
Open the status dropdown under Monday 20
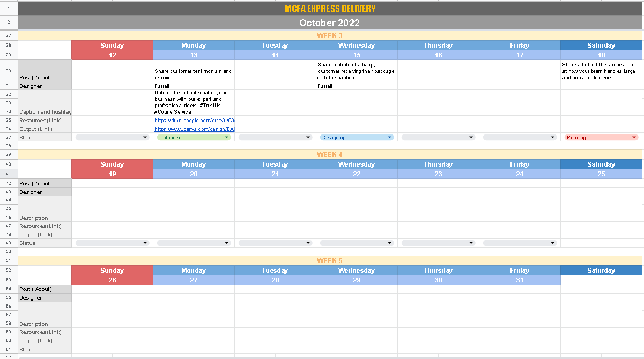pyautogui.click(x=194, y=243)
